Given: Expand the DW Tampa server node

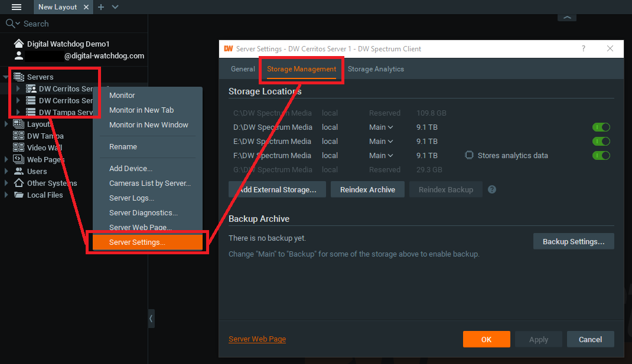Looking at the screenshot, I should click(x=18, y=112).
